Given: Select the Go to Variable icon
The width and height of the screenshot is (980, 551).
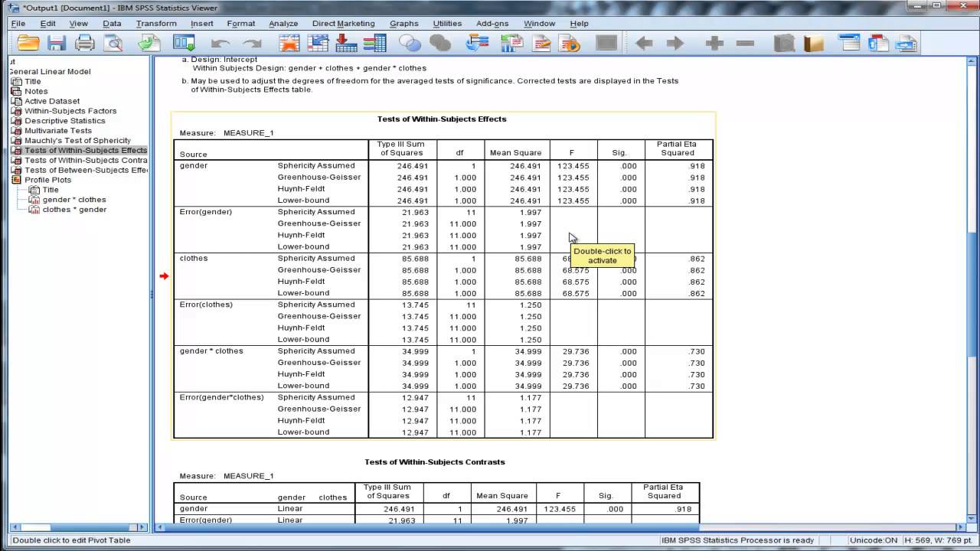Looking at the screenshot, I should click(x=346, y=44).
